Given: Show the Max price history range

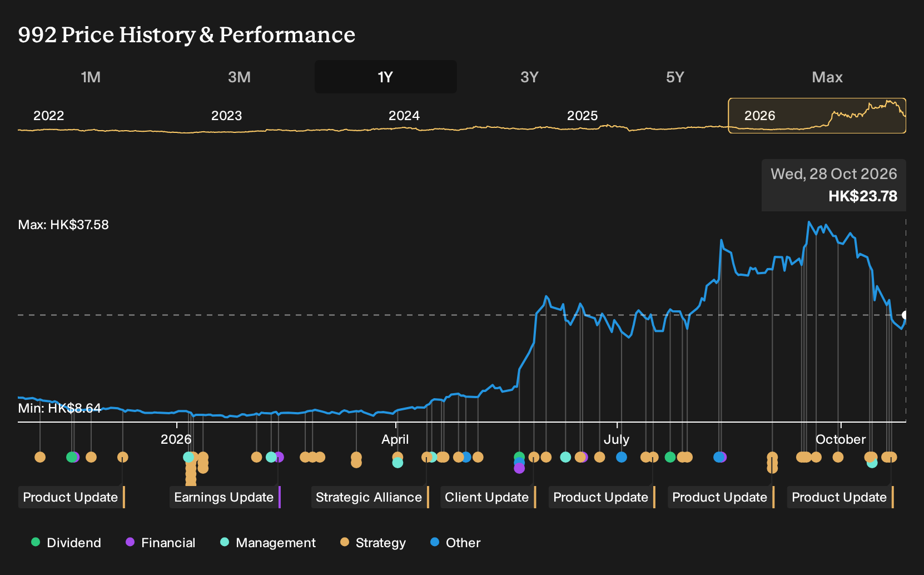Looking at the screenshot, I should coord(827,77).
